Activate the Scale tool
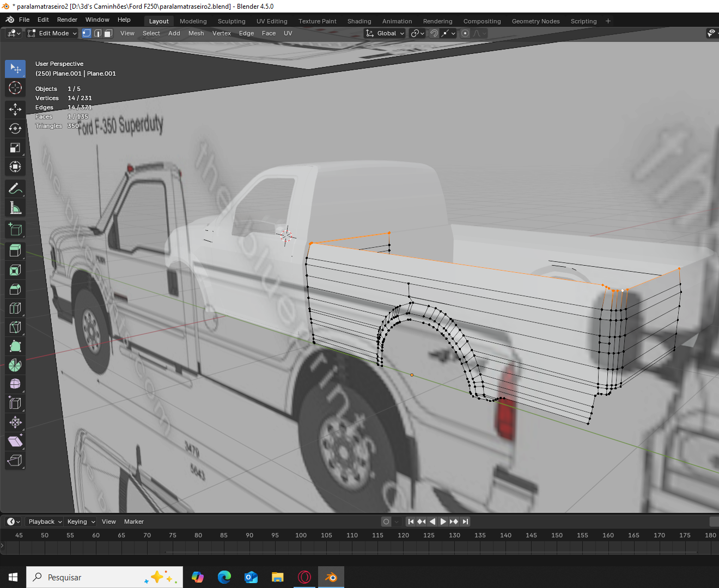 [15, 148]
